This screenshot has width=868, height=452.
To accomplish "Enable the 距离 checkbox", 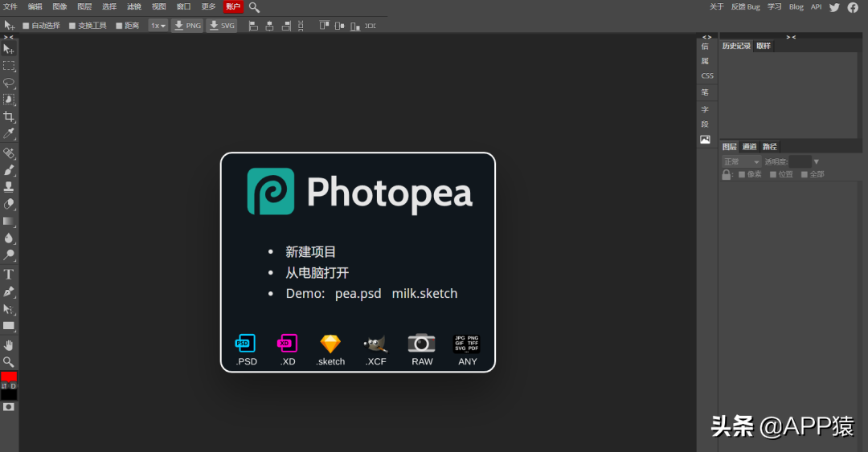I will coord(118,26).
